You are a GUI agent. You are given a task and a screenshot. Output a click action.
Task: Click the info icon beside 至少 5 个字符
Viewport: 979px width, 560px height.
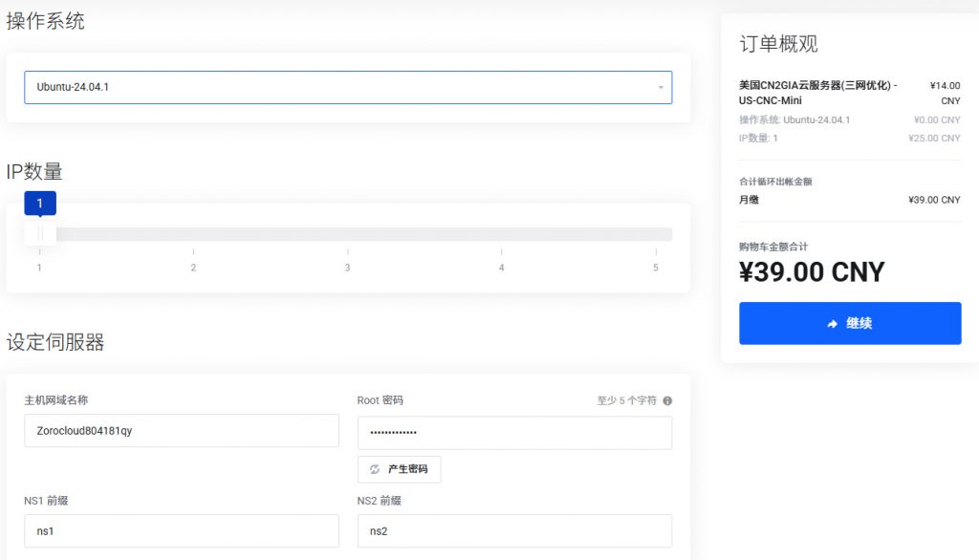pyautogui.click(x=668, y=400)
